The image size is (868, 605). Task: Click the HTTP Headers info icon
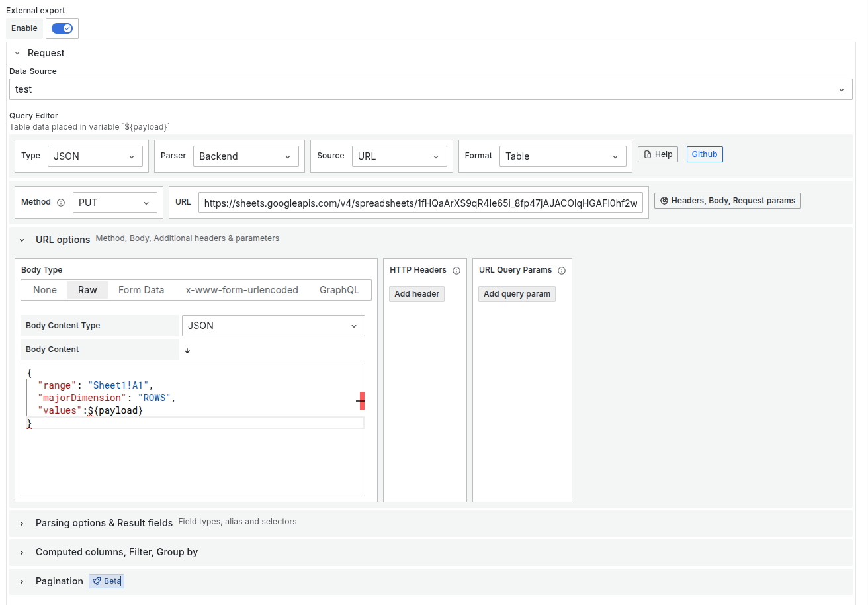[456, 270]
